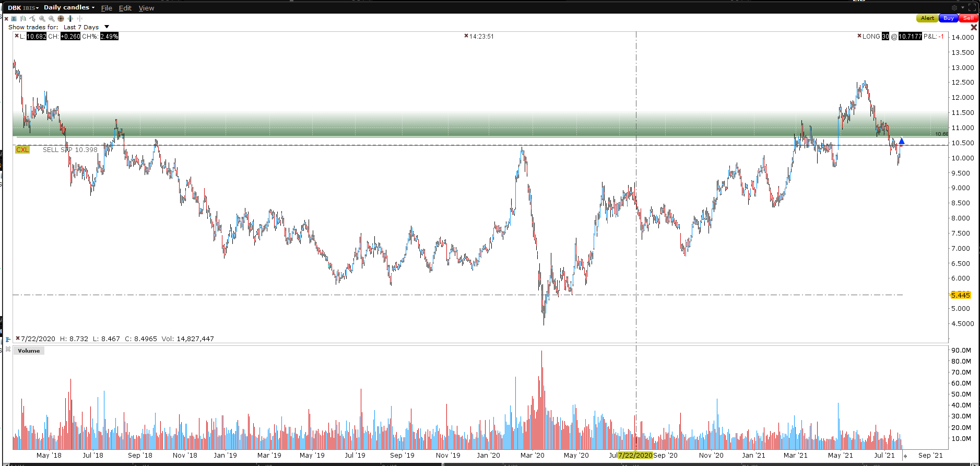Close the toolbar with the large X below the Sell button
980x466 pixels.
pos(974,27)
